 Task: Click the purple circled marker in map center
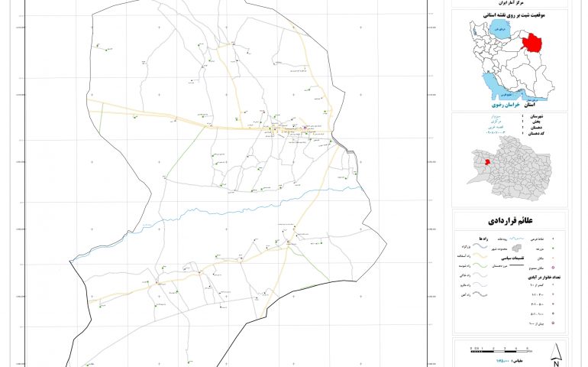click(x=305, y=128)
